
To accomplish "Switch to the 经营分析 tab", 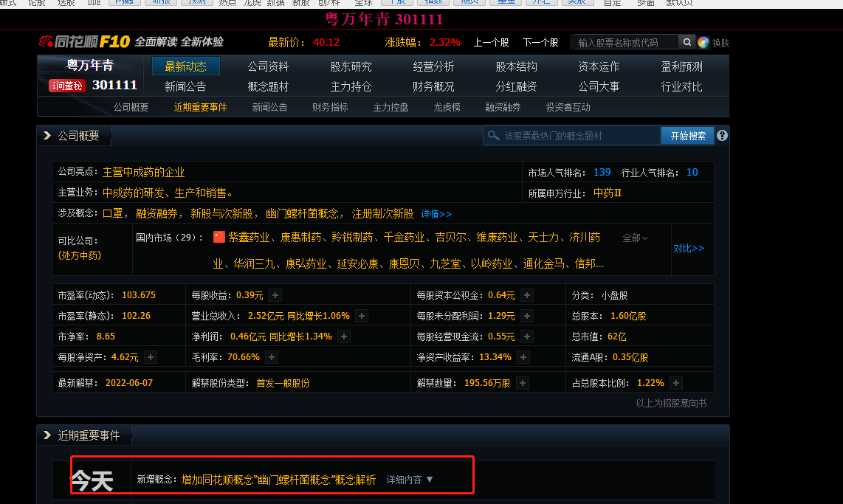I will (x=433, y=66).
